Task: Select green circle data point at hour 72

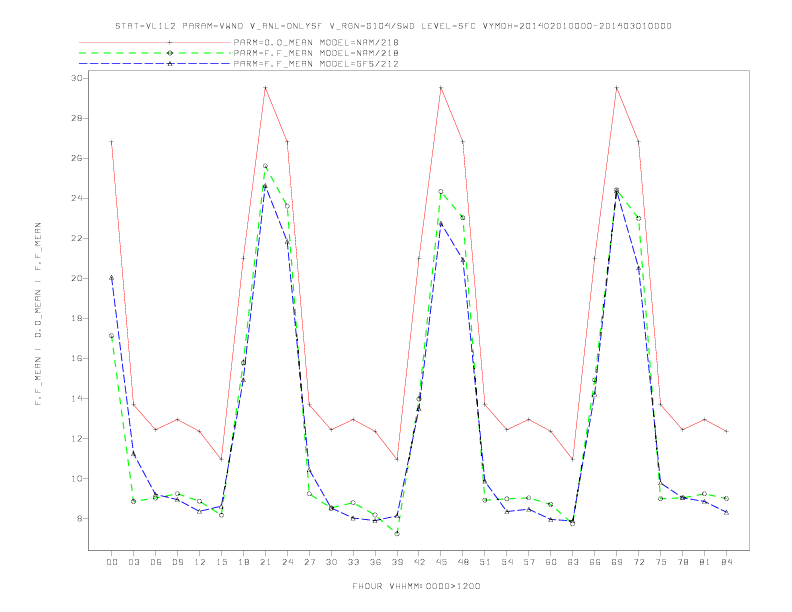Action: 638,219
